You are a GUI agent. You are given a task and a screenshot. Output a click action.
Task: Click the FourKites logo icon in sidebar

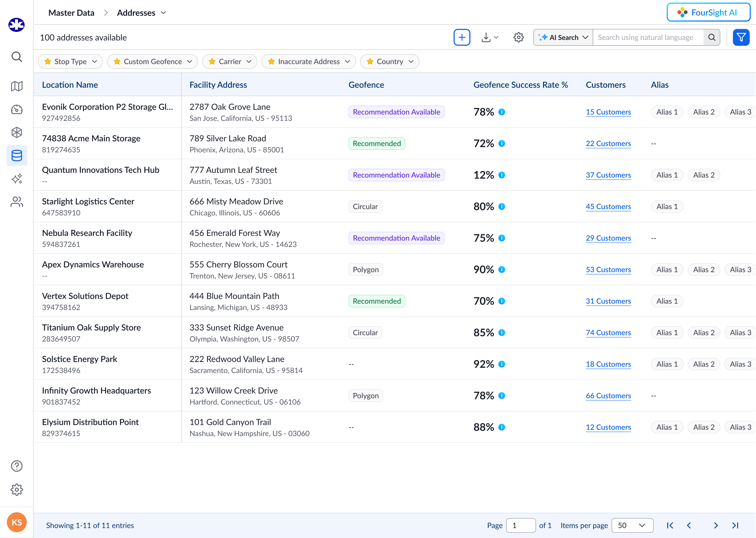17,25
